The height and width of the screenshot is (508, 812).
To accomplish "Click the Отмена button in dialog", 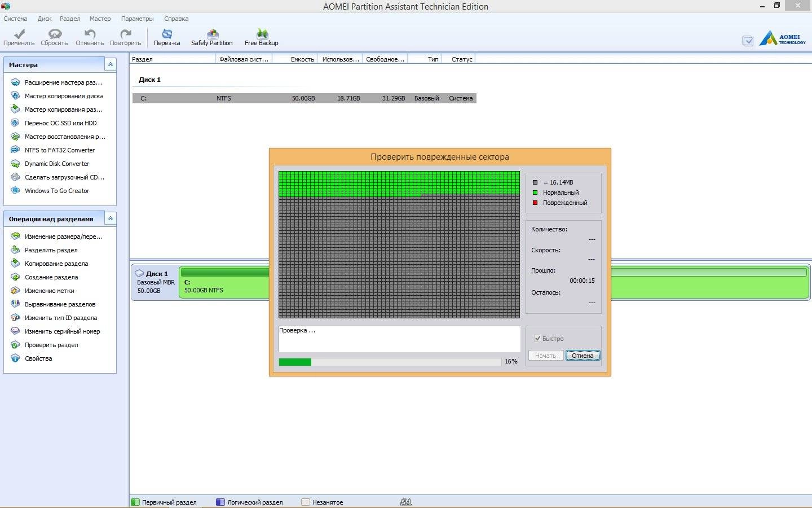I will pos(582,356).
